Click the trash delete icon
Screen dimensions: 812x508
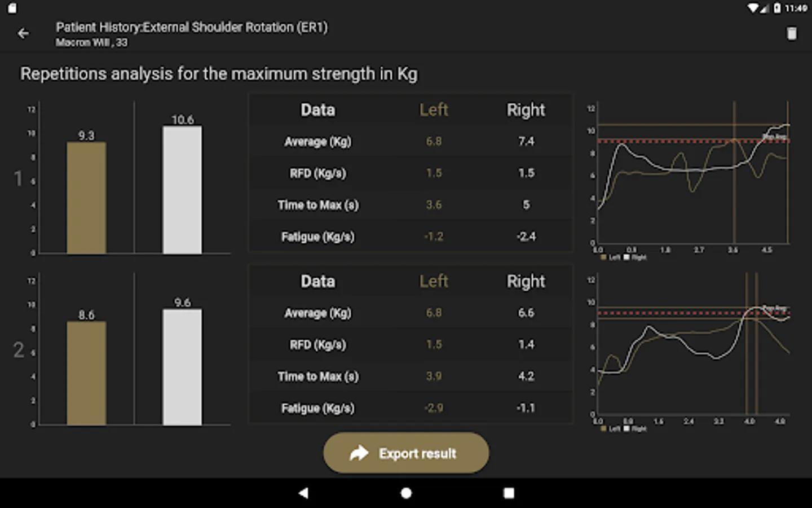[x=792, y=34]
